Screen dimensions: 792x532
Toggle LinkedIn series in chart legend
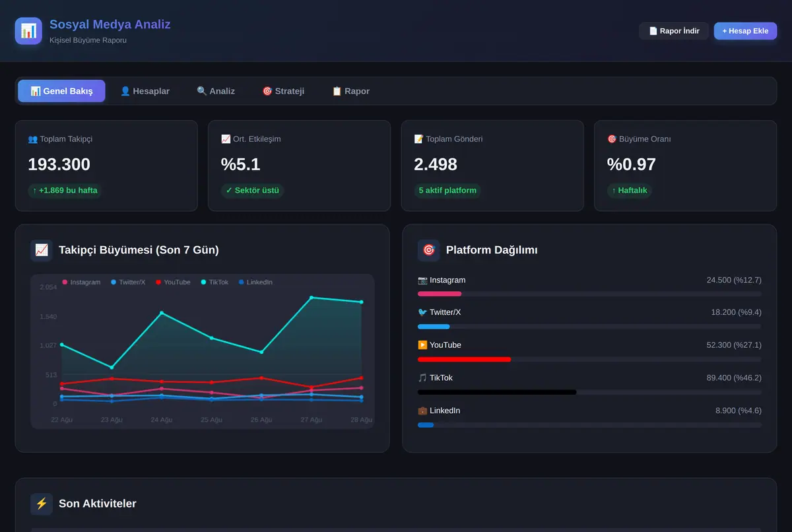tap(255, 283)
